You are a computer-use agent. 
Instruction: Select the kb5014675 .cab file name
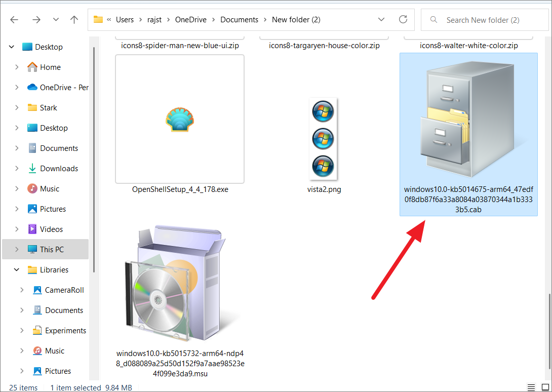pos(468,200)
